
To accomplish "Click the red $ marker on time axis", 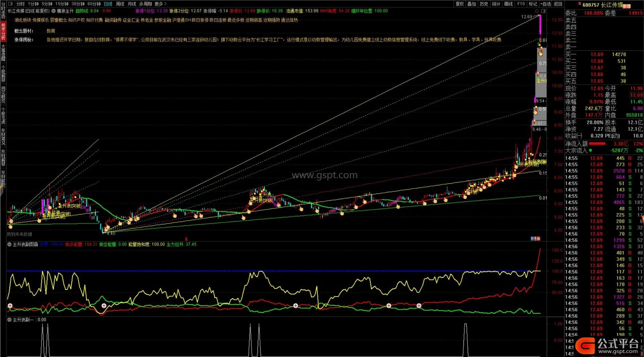I will 186,239.
